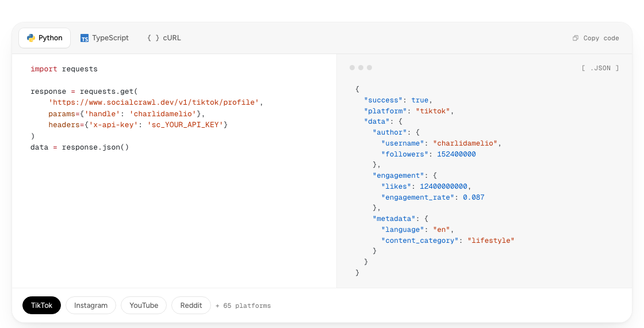This screenshot has width=644, height=328.
Task: Click the "content_category": "lifestyle" line
Action: (448, 241)
